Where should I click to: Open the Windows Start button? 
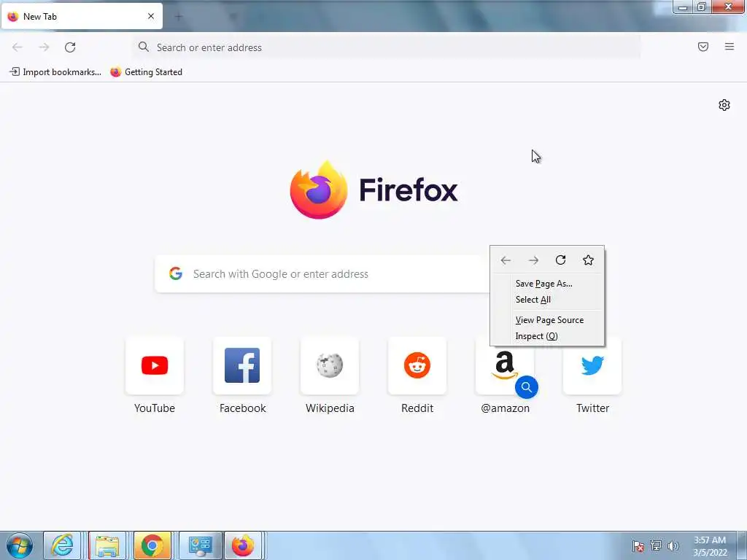tap(20, 545)
